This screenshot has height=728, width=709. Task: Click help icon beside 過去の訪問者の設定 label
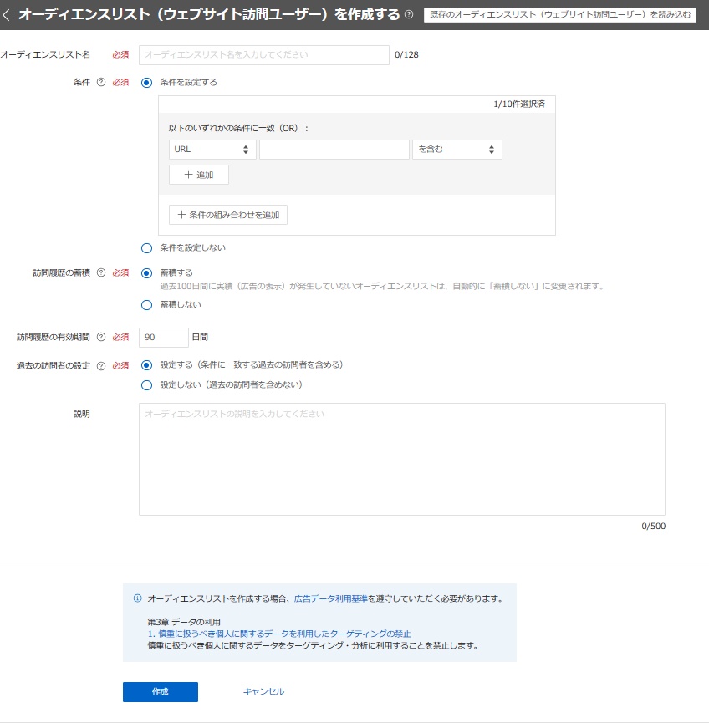(x=101, y=365)
